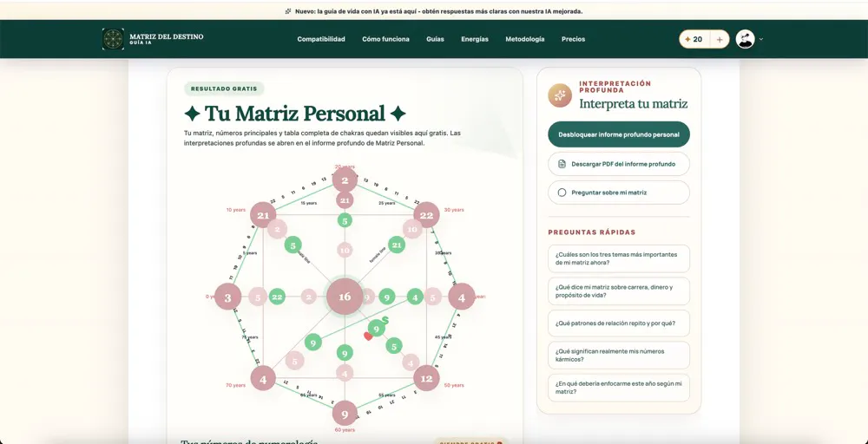Viewport: 868px width, 444px height.
Task: Click the green 22 node left of center
Action: 277,297
